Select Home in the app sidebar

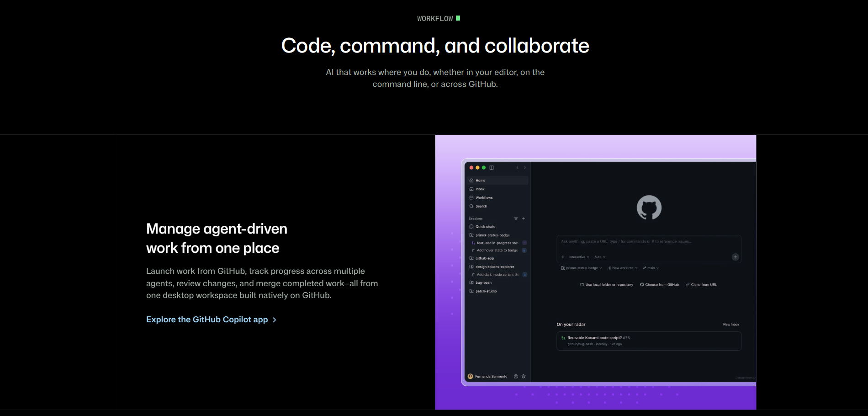(x=498, y=181)
